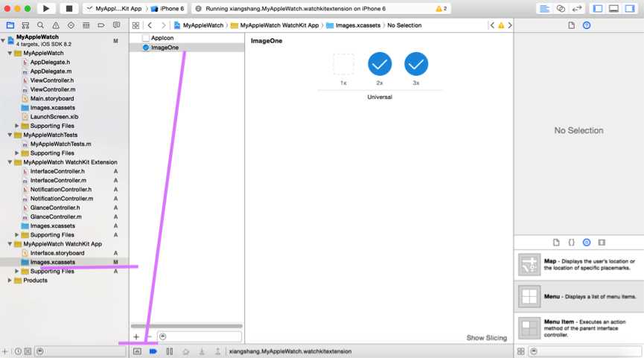
Task: Click the Stop button in toolbar
Action: 69,8
